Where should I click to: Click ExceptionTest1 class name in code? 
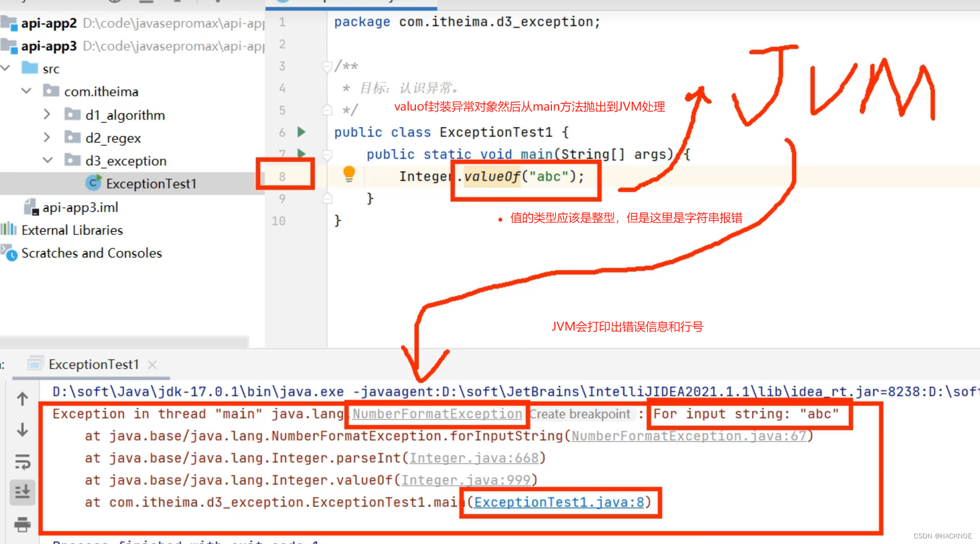pos(496,132)
